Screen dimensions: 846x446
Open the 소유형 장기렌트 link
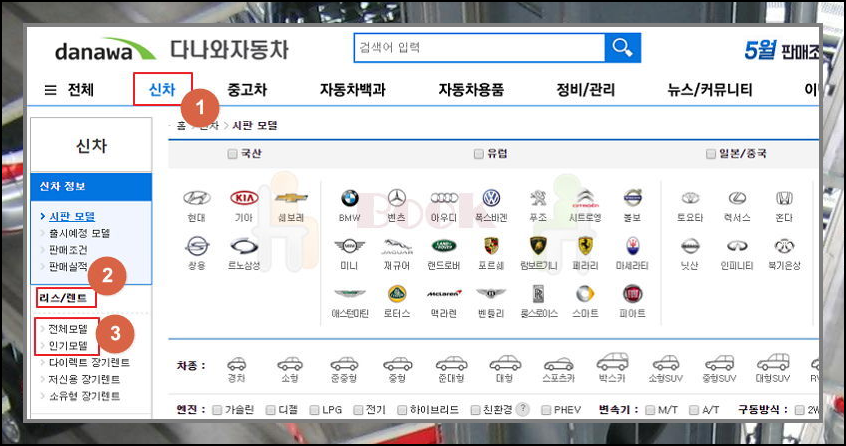pyautogui.click(x=84, y=396)
